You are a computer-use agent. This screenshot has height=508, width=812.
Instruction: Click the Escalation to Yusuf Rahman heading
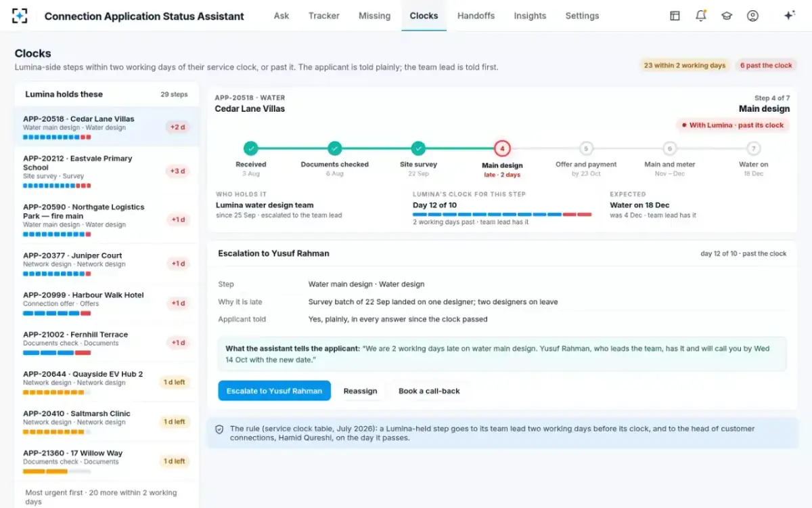click(x=273, y=253)
